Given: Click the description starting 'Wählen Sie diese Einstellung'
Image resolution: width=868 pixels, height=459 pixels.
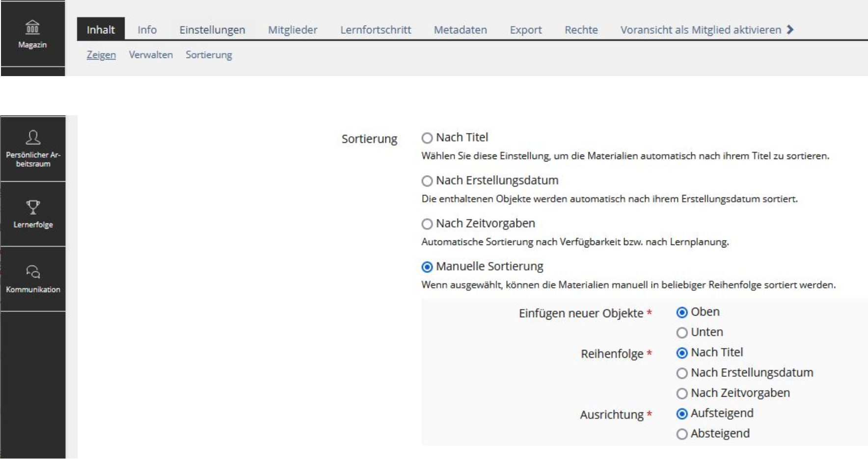Looking at the screenshot, I should (625, 156).
